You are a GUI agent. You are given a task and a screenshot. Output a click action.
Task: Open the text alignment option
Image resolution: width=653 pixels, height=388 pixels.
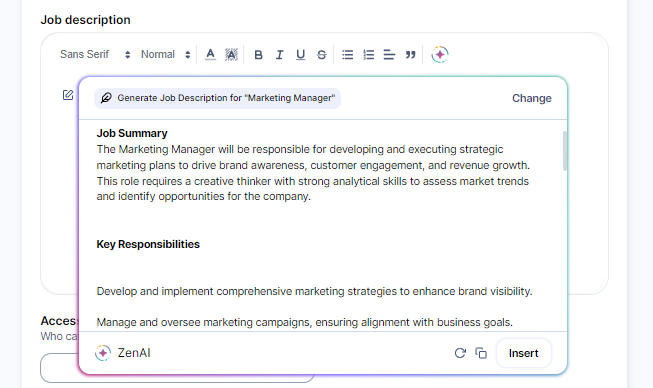pos(389,55)
